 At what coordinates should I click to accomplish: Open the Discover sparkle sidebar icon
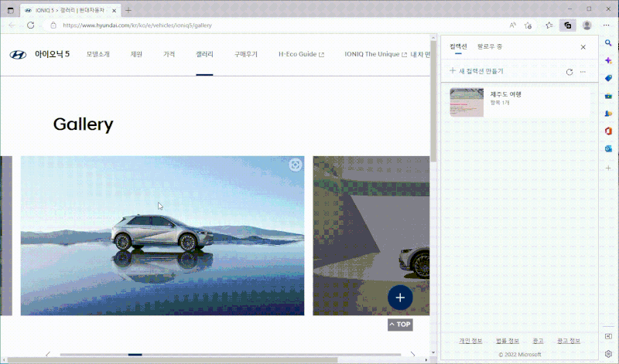608,60
